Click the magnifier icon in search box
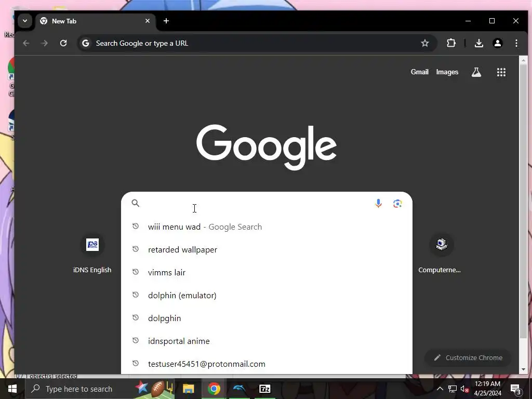Screen dimensions: 532x399 136,203
